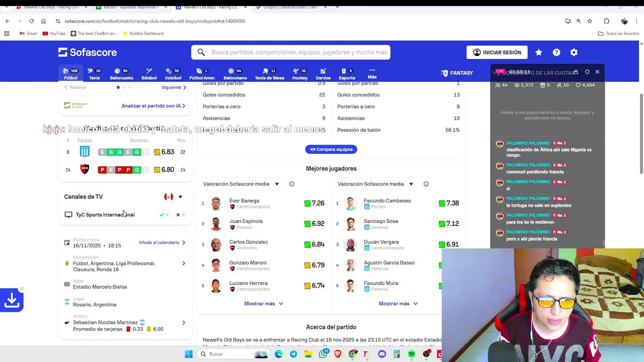Close the live stream overlay panel
644x362 pixels.
[597, 72]
